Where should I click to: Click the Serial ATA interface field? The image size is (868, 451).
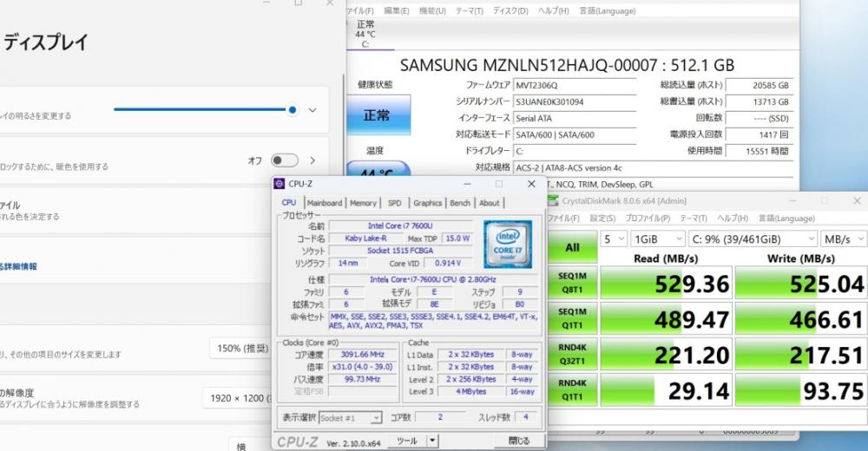click(575, 118)
